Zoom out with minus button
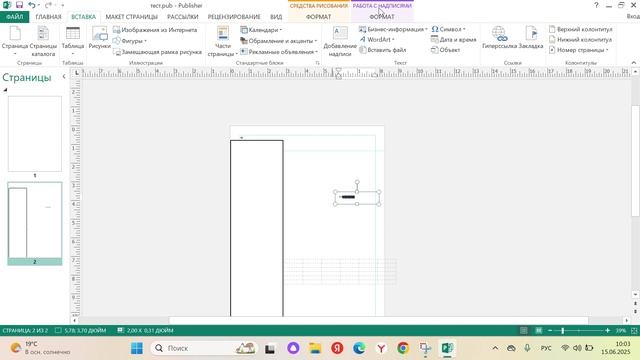The height and width of the screenshot is (360, 640). (550, 331)
